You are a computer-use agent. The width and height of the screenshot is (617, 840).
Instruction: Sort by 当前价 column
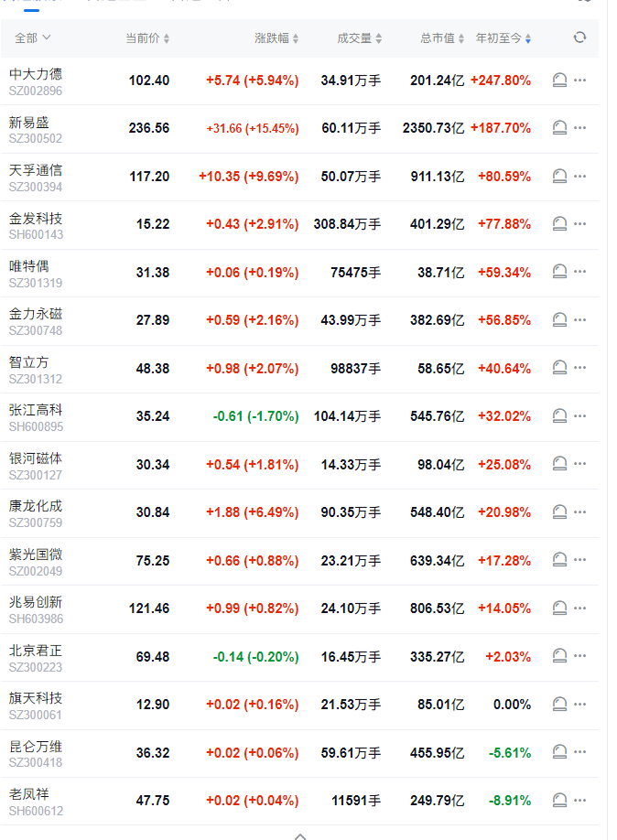pyautogui.click(x=146, y=38)
